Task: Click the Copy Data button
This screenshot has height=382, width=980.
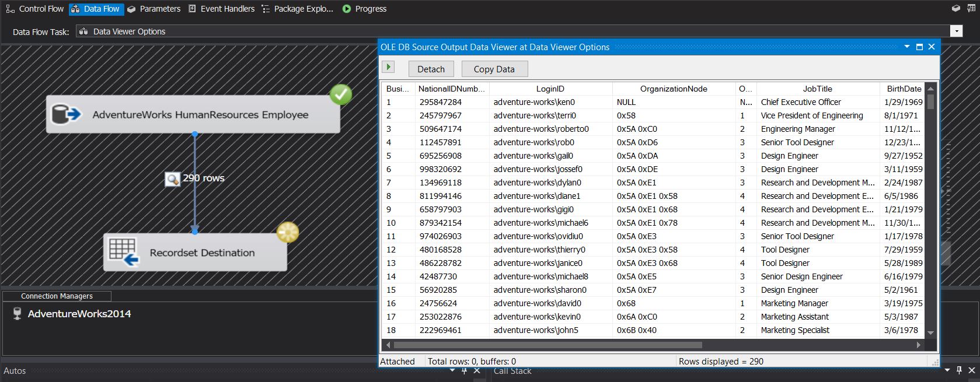Action: point(494,69)
